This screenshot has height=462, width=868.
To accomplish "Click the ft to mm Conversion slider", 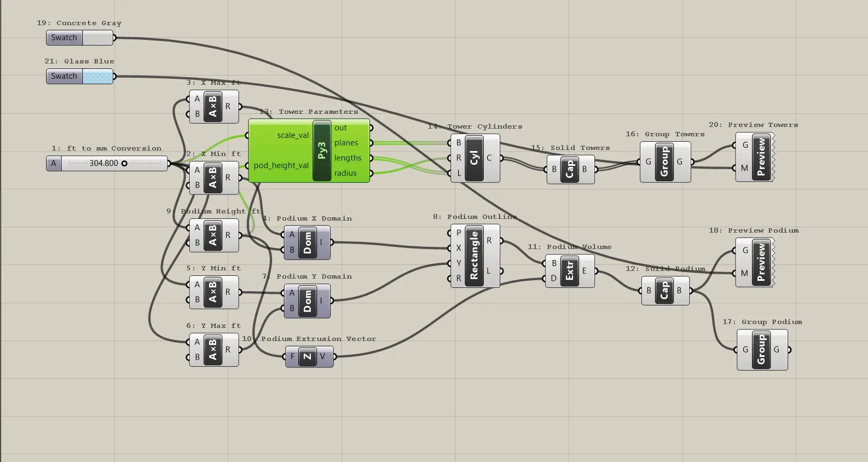I will click(107, 163).
